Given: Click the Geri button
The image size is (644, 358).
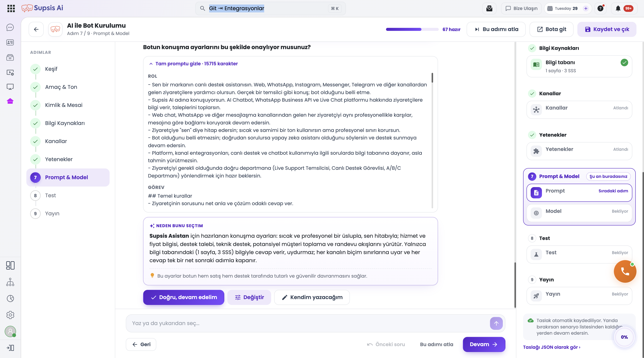Looking at the screenshot, I should pyautogui.click(x=141, y=344).
